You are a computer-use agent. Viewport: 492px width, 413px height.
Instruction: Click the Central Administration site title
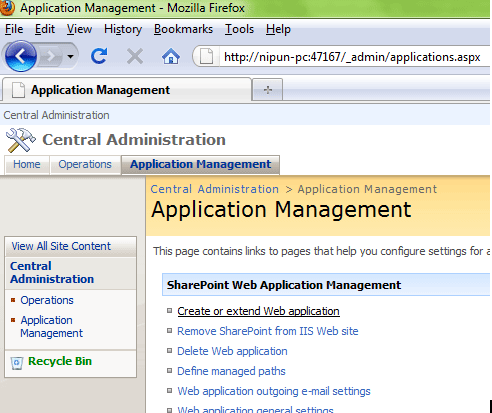[134, 139]
